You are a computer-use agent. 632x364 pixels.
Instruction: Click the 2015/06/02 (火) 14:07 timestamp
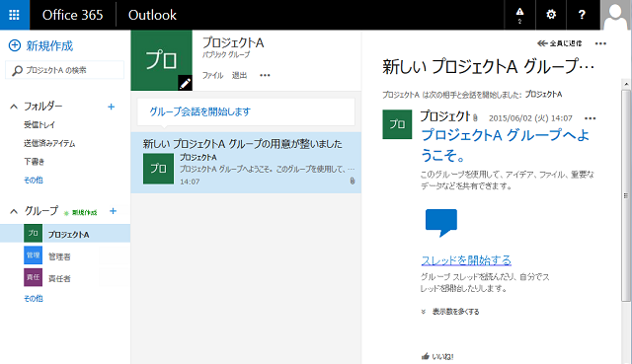pyautogui.click(x=530, y=118)
